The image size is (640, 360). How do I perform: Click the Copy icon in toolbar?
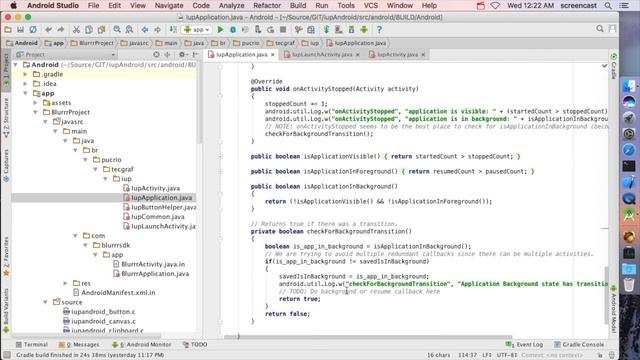[x=89, y=29]
